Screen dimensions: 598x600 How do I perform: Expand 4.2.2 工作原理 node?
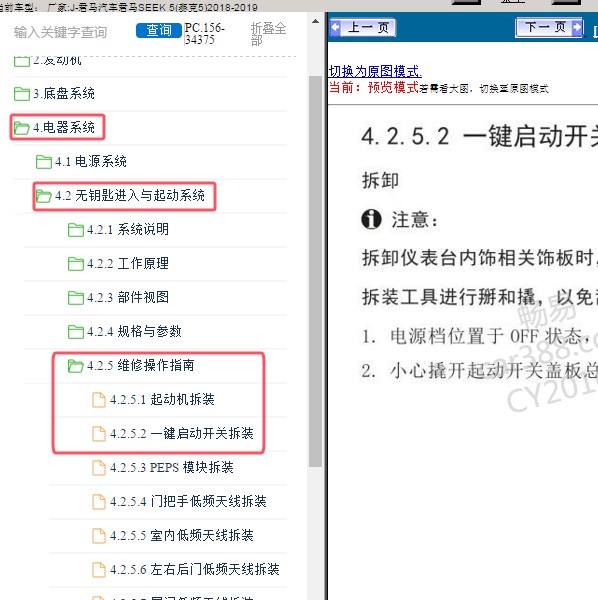point(128,264)
